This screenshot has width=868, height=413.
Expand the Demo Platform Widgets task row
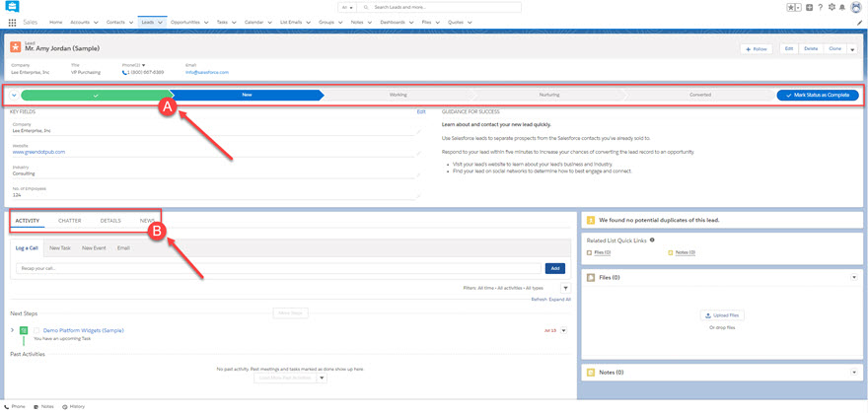[13, 330]
